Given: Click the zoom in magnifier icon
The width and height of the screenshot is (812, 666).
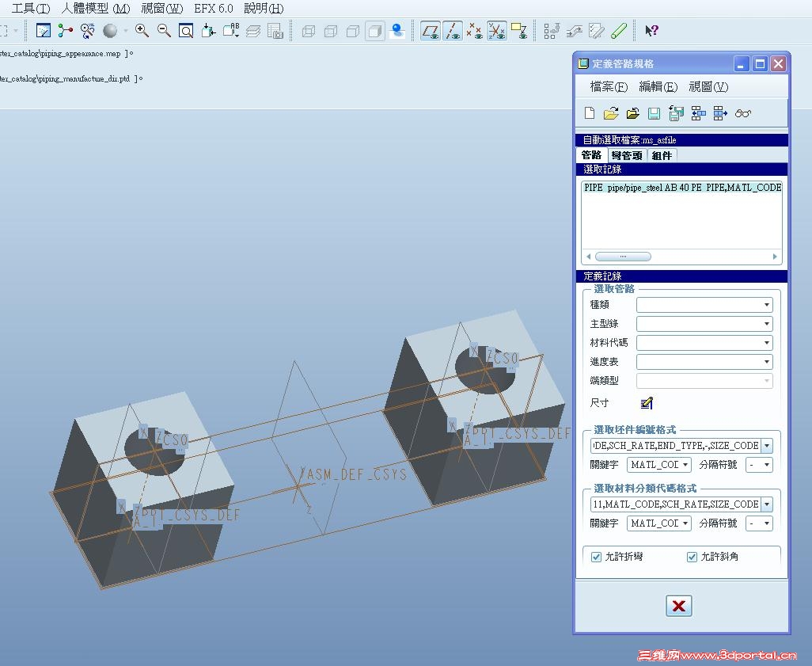Looking at the screenshot, I should pos(142,31).
